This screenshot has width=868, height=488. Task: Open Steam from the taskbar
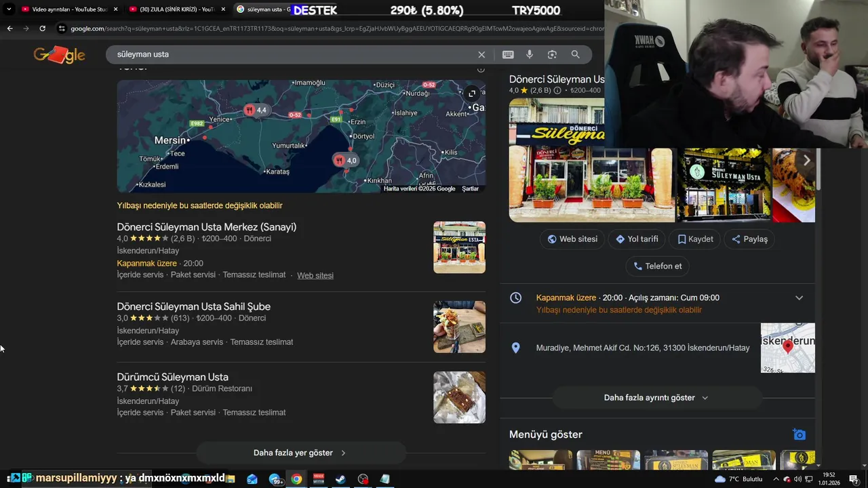[340, 479]
